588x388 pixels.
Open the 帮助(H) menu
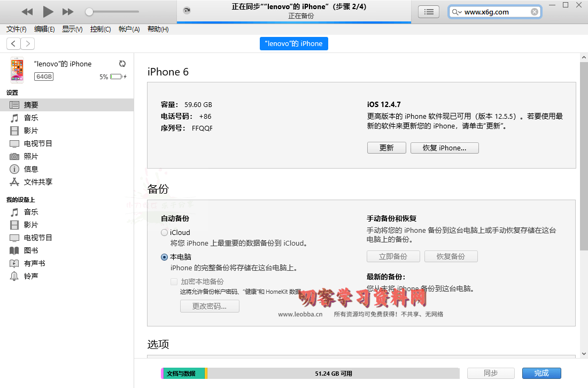(x=158, y=29)
